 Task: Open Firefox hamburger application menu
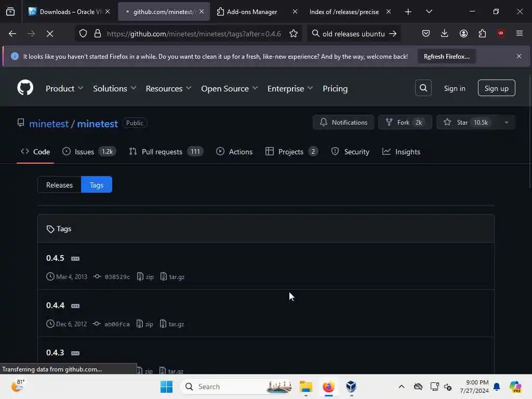coord(520,33)
